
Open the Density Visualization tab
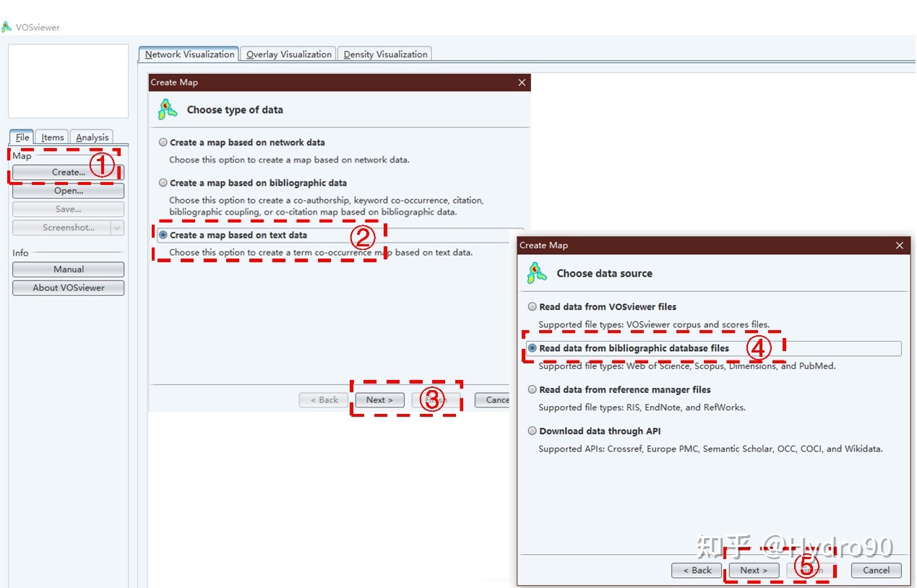coord(385,54)
